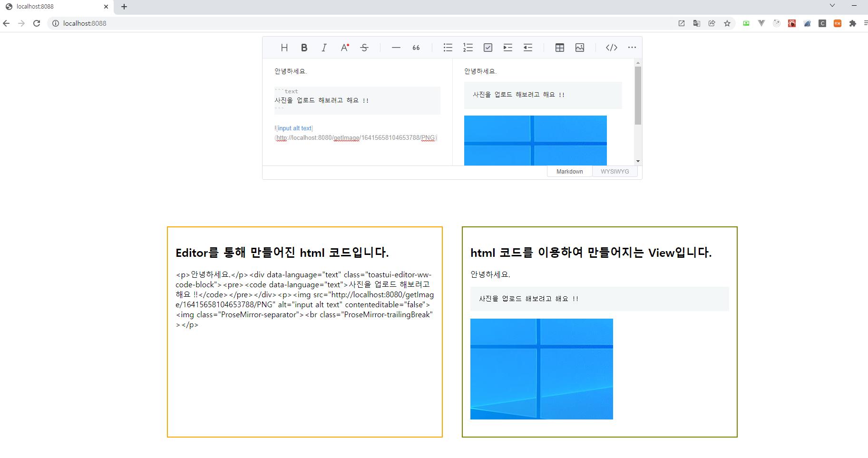868x458 pixels.
Task: Create an unordered bullet list
Action: [448, 48]
